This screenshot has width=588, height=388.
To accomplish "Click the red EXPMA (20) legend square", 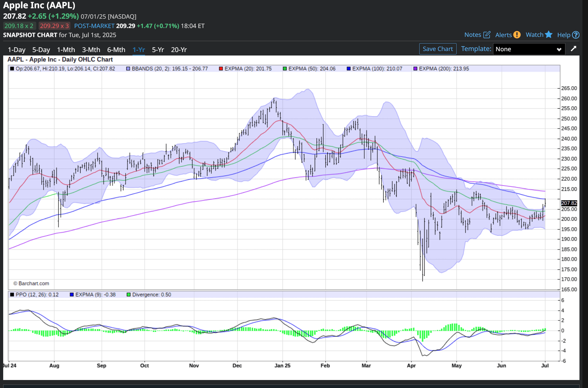I will click(x=221, y=69).
